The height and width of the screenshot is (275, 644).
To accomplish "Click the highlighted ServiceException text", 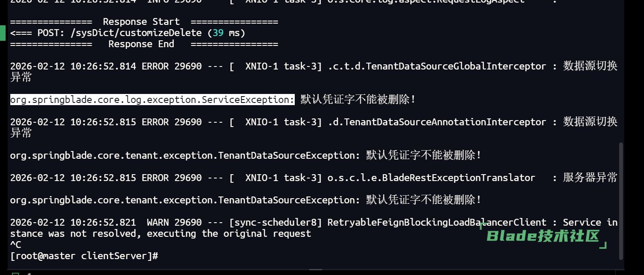I will (152, 100).
